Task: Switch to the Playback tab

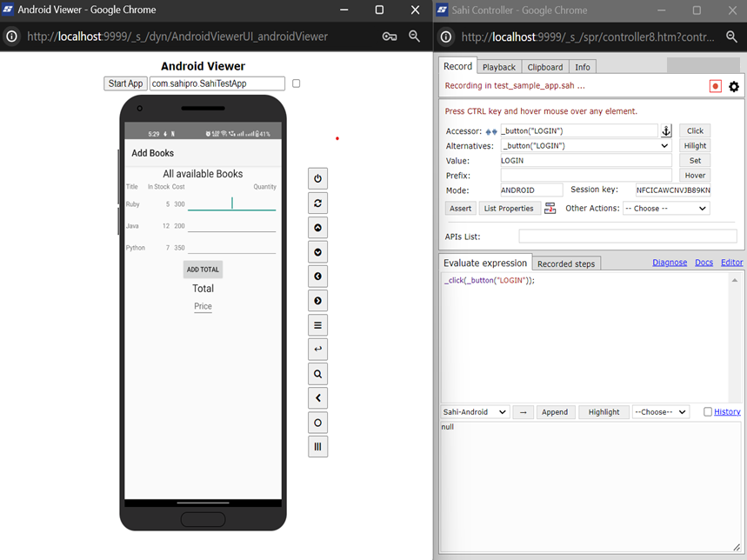Action: point(499,67)
